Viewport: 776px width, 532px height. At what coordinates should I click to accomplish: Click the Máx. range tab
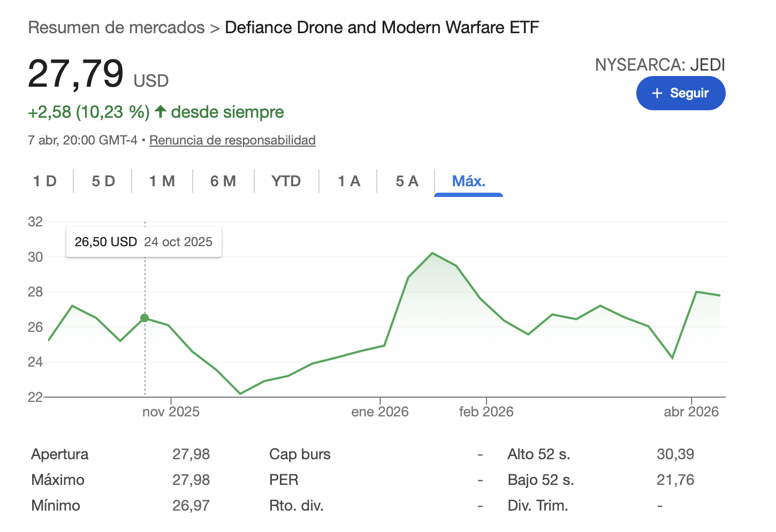pyautogui.click(x=469, y=181)
